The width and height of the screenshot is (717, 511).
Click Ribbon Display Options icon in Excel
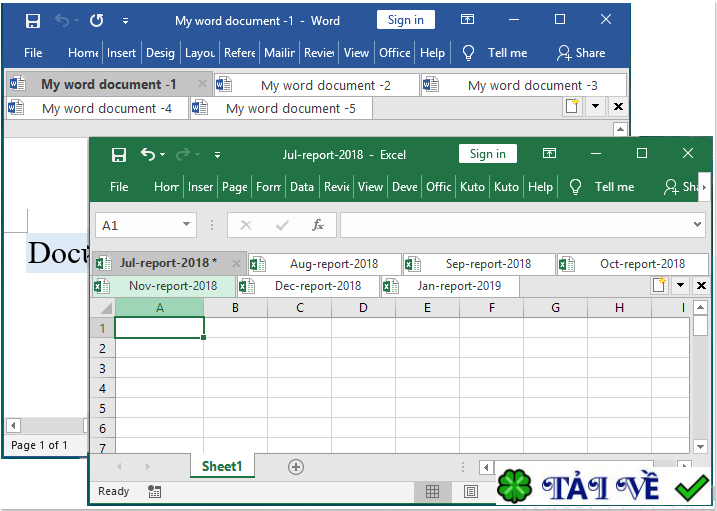(549, 153)
